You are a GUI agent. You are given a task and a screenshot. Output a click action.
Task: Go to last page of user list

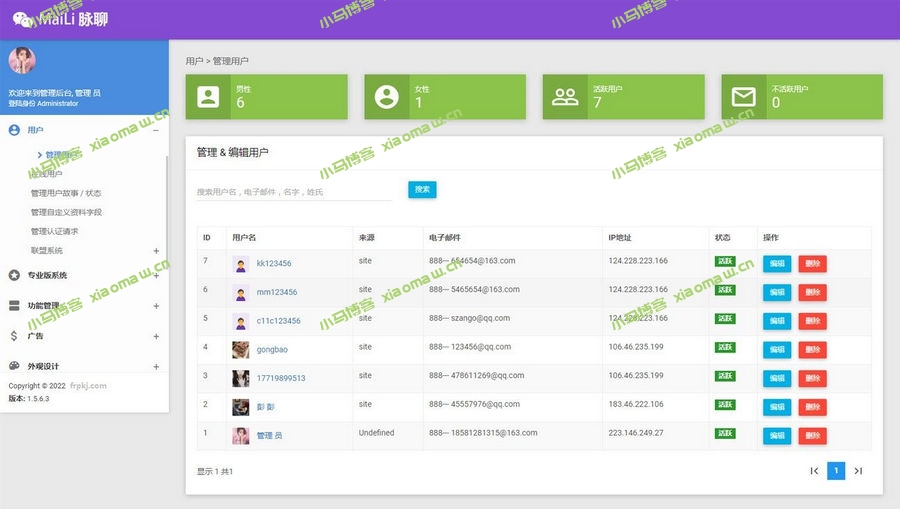[858, 471]
